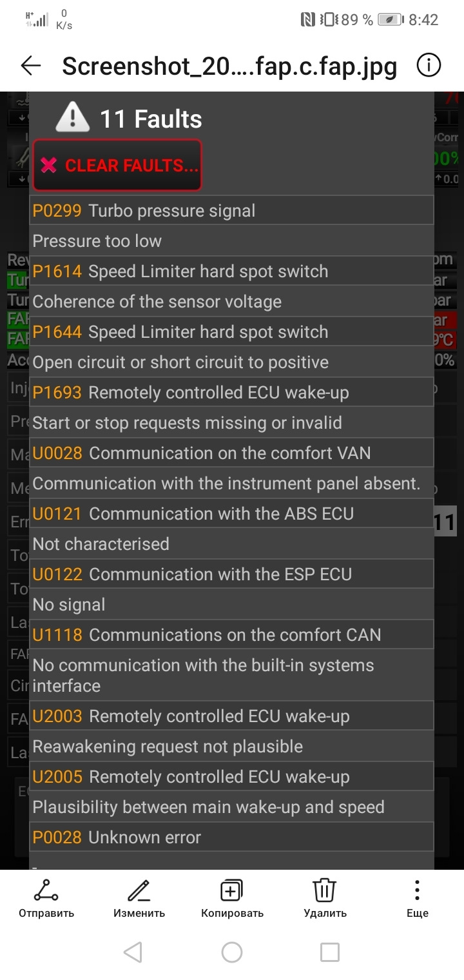Tap the Android home circle button
Viewport: 464px width, 980px height.
click(x=232, y=952)
